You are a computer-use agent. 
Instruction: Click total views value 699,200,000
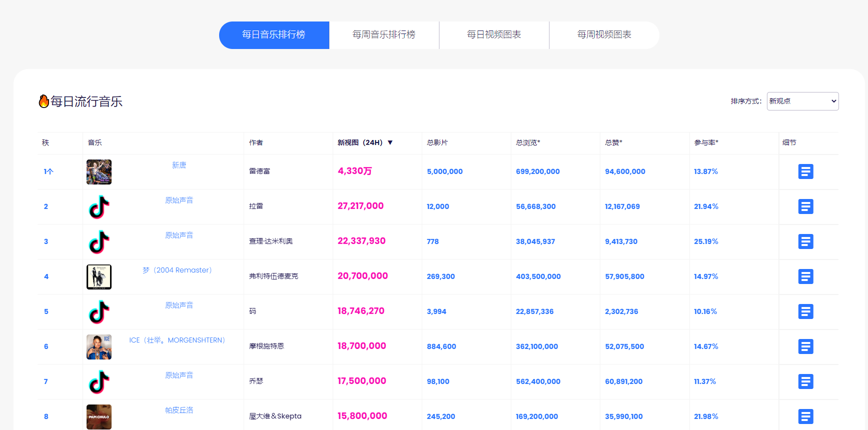538,171
